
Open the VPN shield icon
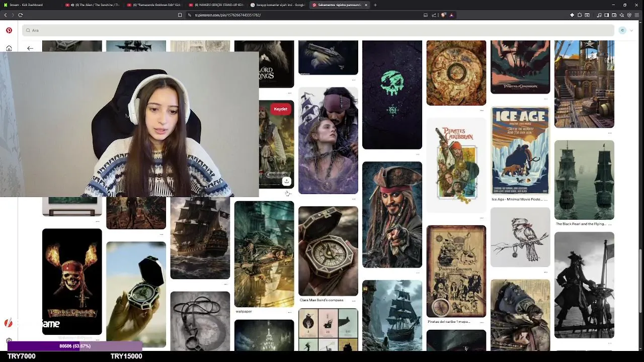coord(629,15)
